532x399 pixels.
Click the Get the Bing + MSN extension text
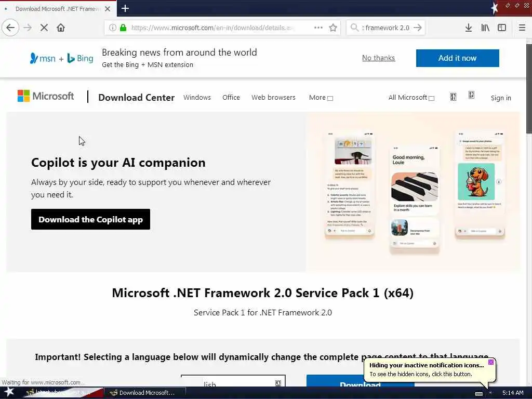pos(147,64)
